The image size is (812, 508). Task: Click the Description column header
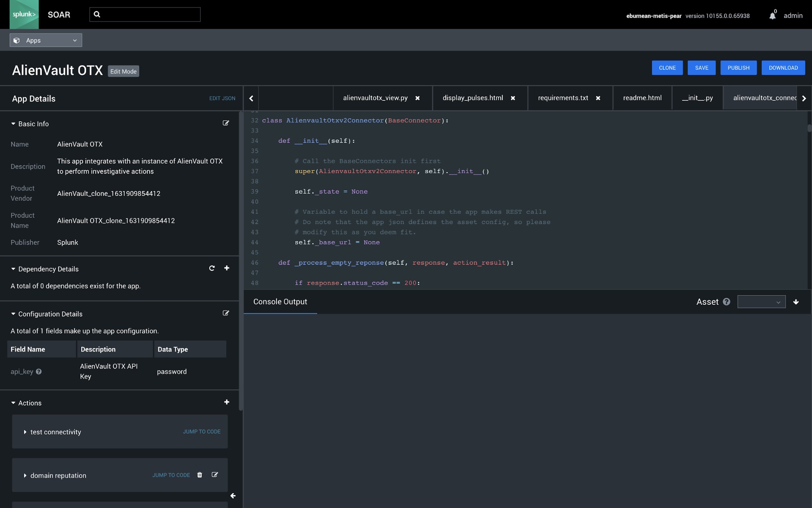(115, 349)
